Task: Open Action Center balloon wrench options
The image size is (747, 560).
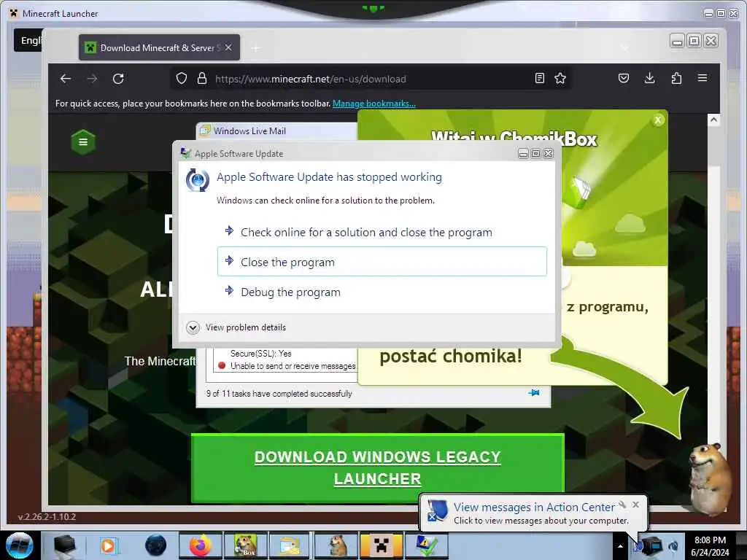Action: point(623,505)
